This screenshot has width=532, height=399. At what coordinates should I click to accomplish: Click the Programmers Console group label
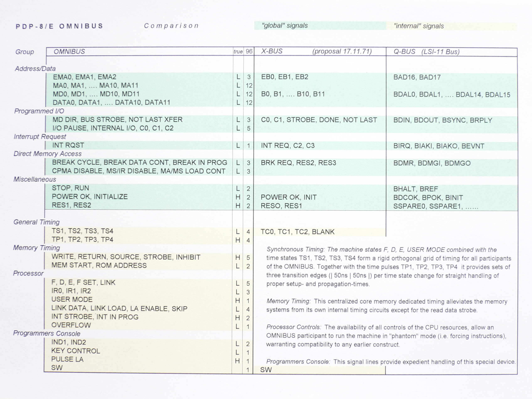[x=46, y=333]
